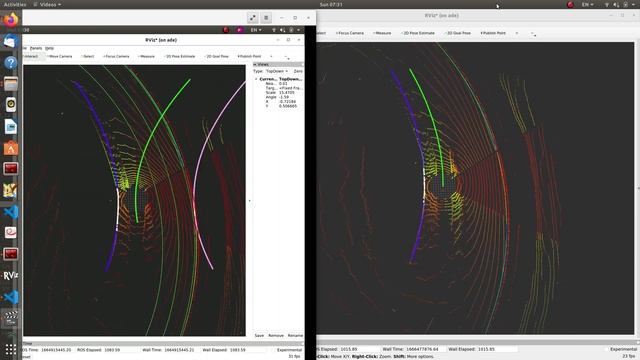
Task: Select 2D Goal Pose in right RViz window
Action: coord(458,33)
